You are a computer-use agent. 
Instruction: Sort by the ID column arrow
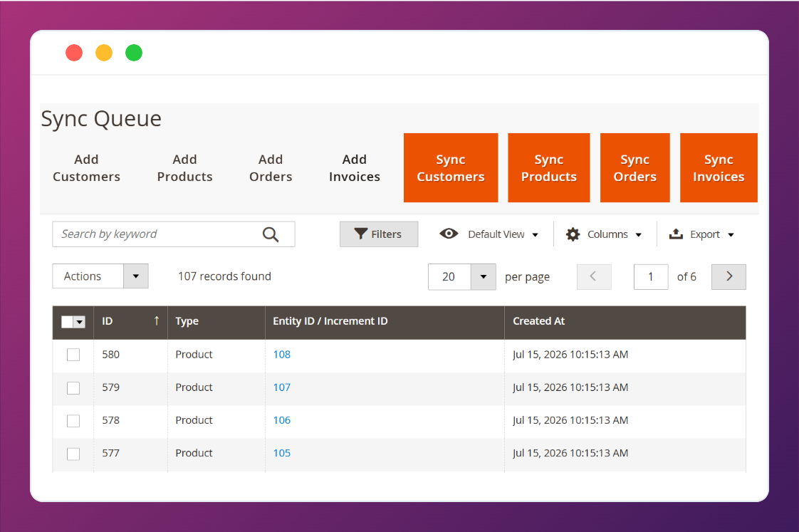(x=157, y=320)
